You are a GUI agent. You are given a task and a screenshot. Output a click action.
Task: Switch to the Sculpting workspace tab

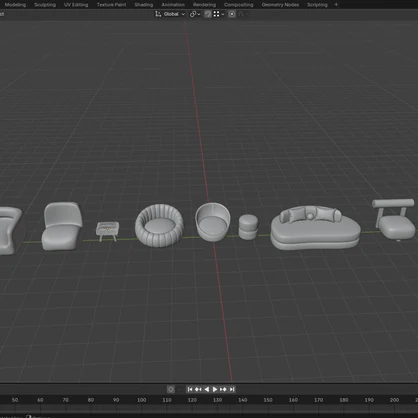pyautogui.click(x=45, y=5)
